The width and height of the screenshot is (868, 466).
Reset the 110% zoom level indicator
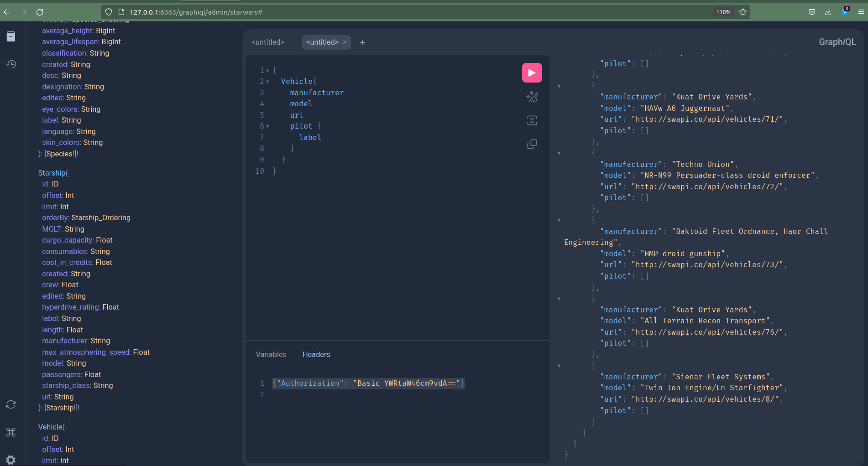[x=723, y=12]
